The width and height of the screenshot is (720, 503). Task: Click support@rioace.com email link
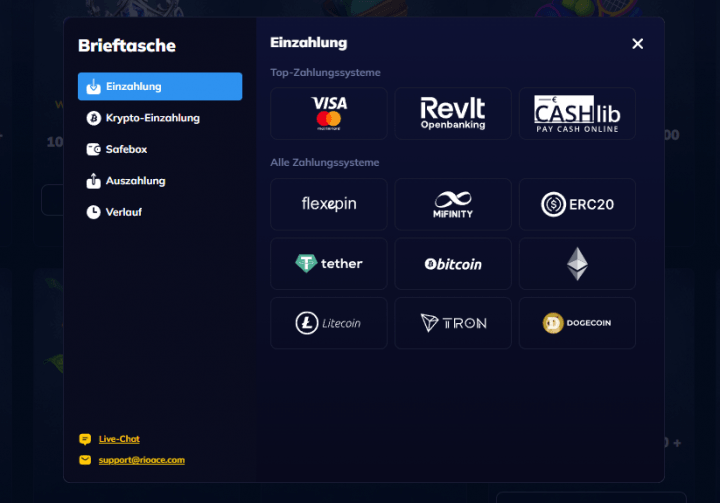click(x=141, y=460)
